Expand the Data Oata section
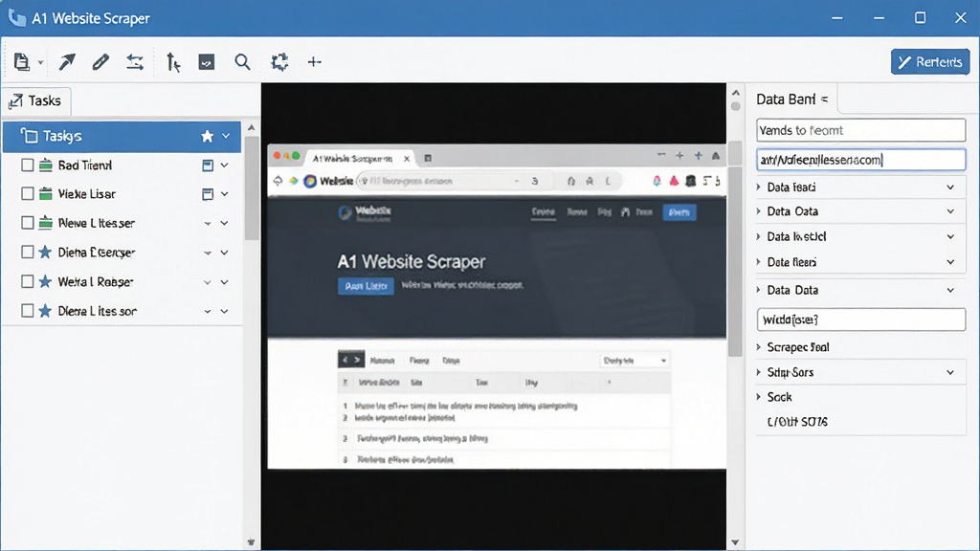Screen dimensions: 980x551 pos(860,211)
